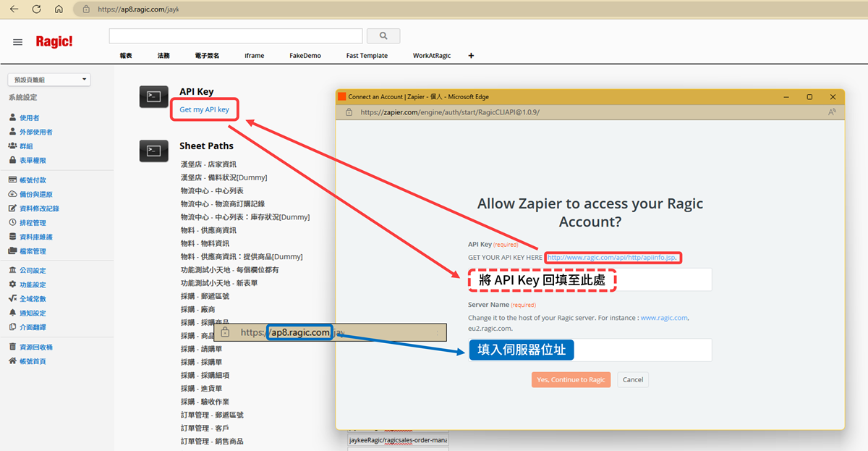This screenshot has height=451, width=868.
Task: Click the person icon for 使用者
Action: 12,117
